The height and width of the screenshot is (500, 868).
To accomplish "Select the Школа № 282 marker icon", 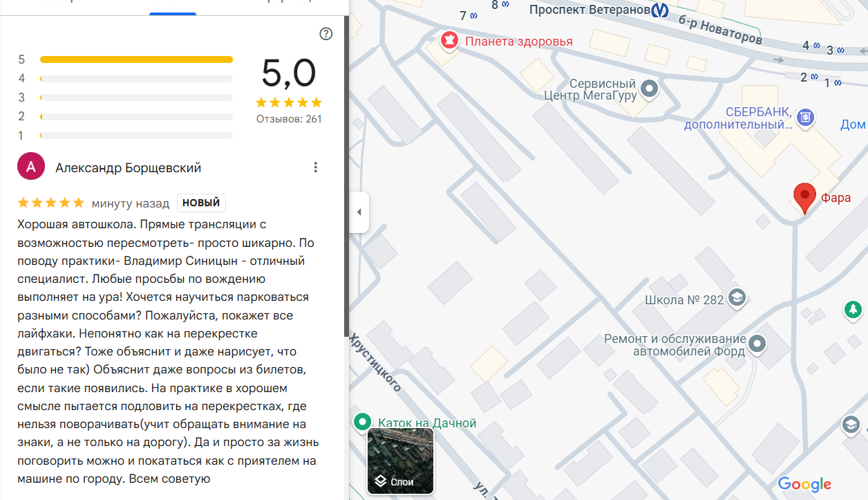I will [x=737, y=298].
